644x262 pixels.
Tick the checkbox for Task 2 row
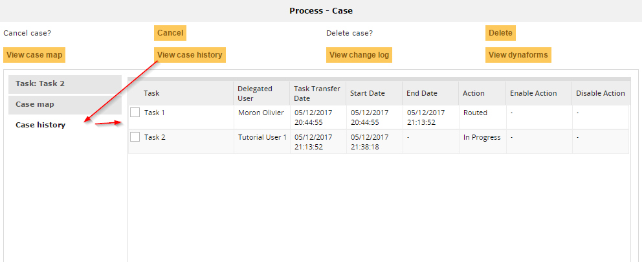pyautogui.click(x=135, y=136)
